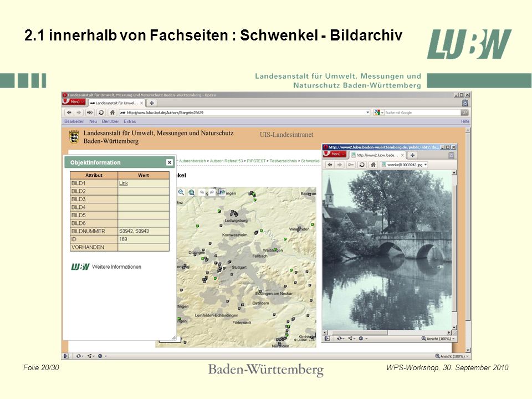The image size is (532, 399).
Task: Click the 'Weitere Informationen' link
Action: [116, 267]
